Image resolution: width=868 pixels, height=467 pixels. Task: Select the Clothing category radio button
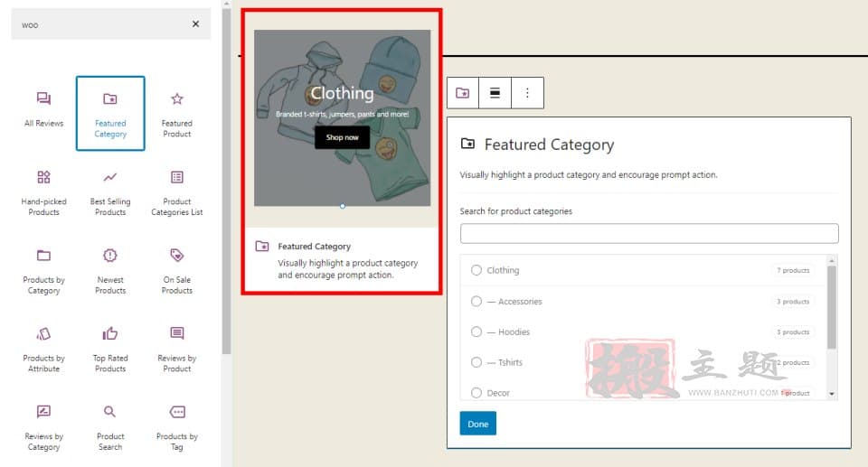[x=476, y=270]
